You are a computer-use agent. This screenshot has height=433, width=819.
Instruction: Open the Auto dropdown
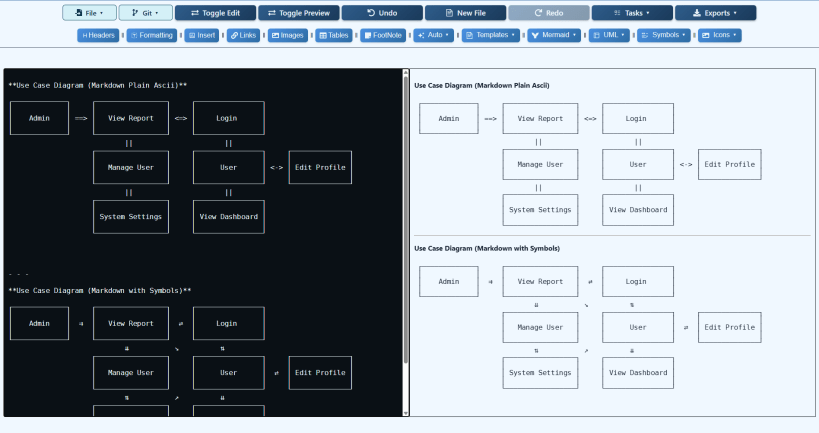click(434, 35)
